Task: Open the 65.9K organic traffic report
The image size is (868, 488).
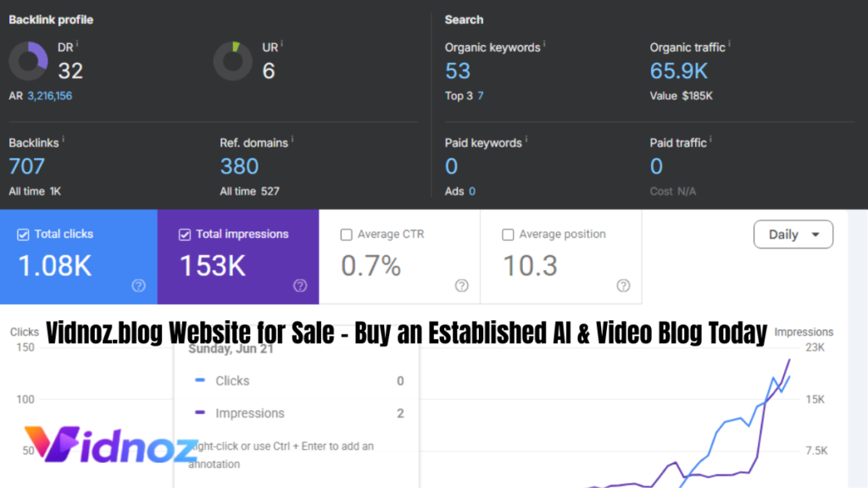Action: tap(679, 71)
